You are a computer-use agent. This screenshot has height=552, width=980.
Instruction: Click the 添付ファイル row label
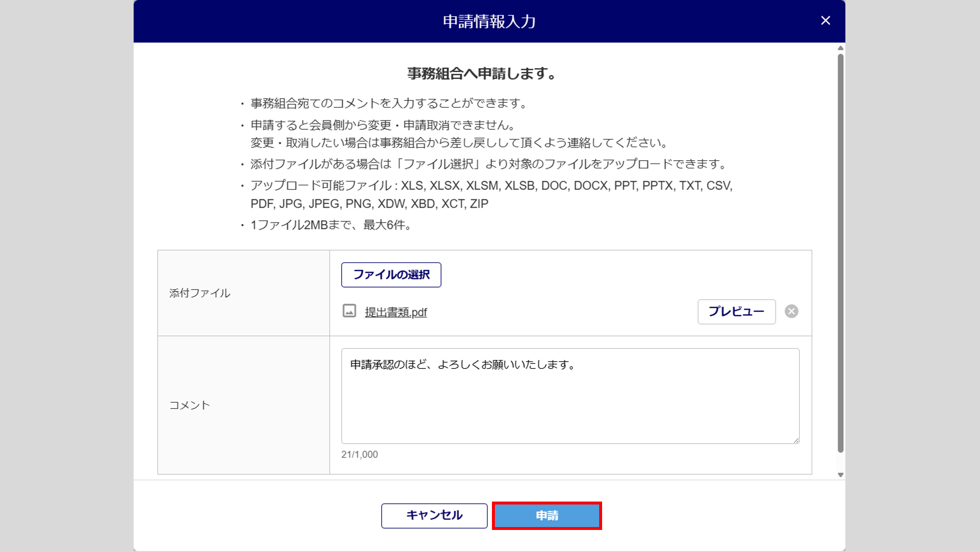point(200,293)
